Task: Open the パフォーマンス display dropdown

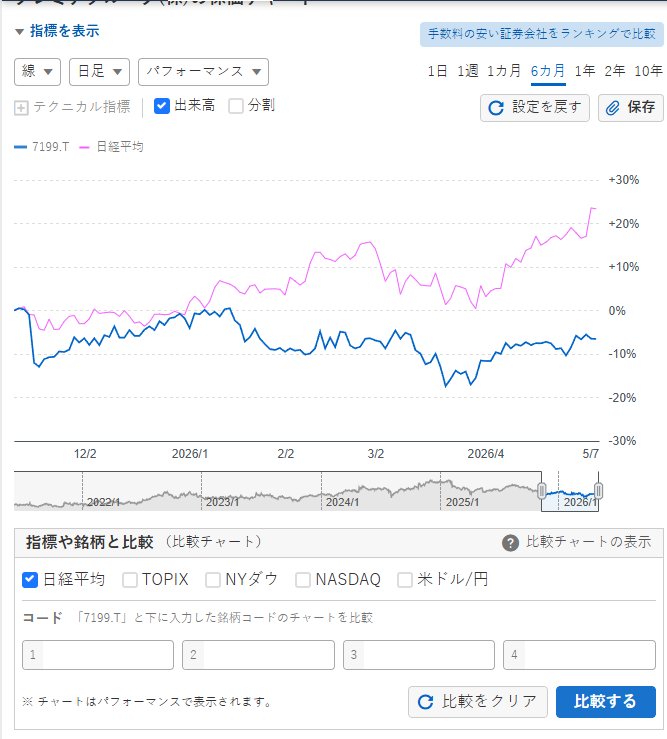Action: click(x=203, y=72)
